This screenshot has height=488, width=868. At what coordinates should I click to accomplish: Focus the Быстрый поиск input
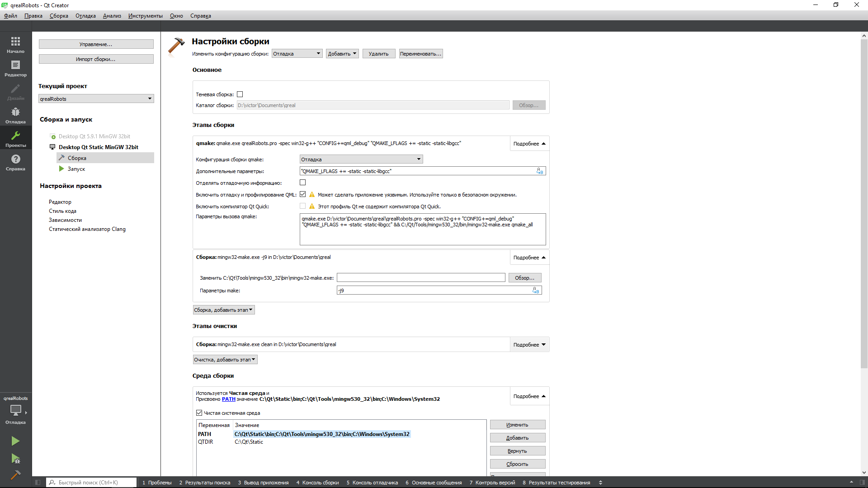click(92, 483)
